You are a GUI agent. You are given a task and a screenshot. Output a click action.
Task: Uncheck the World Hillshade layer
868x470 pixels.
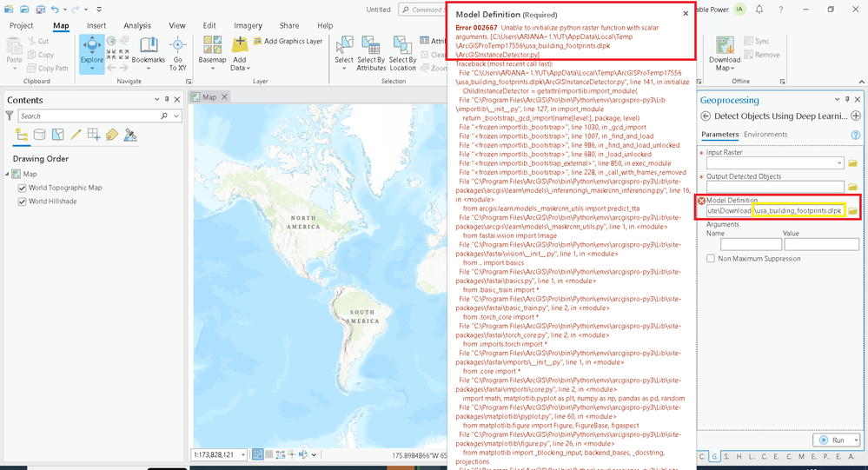coord(22,202)
